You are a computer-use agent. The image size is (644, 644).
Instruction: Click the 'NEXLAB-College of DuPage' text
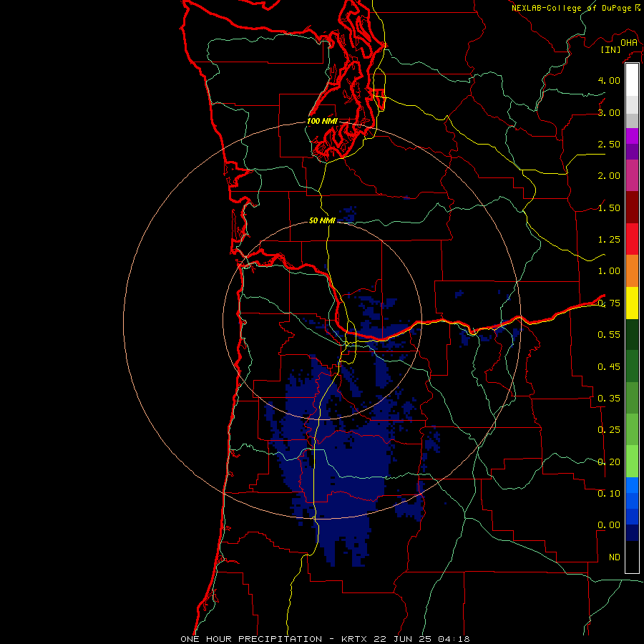pyautogui.click(x=572, y=8)
